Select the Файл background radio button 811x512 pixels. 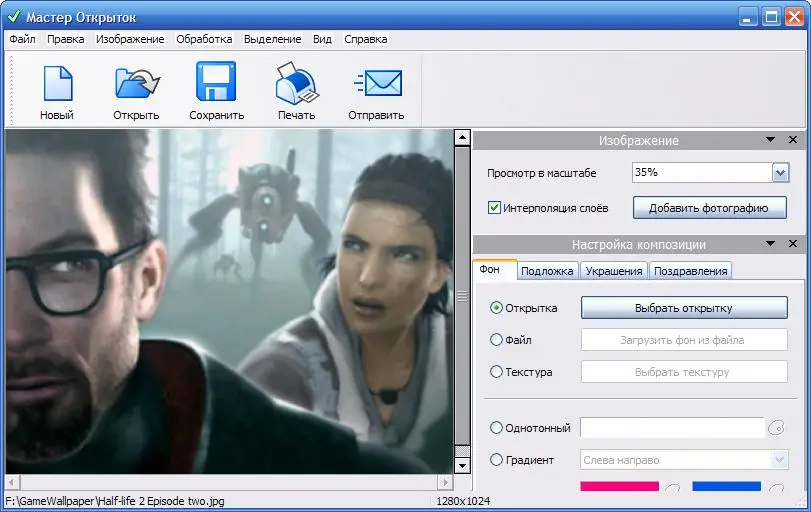coord(496,340)
